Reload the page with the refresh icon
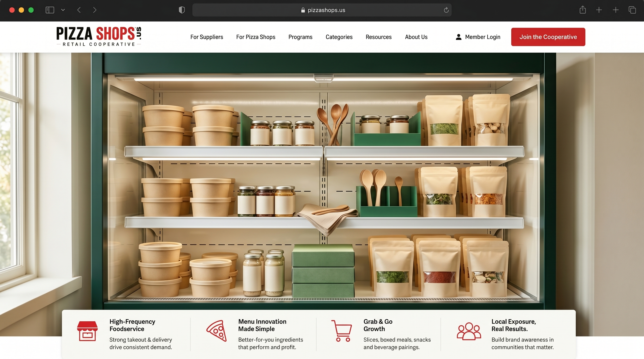Image resolution: width=644 pixels, height=359 pixels. click(446, 10)
